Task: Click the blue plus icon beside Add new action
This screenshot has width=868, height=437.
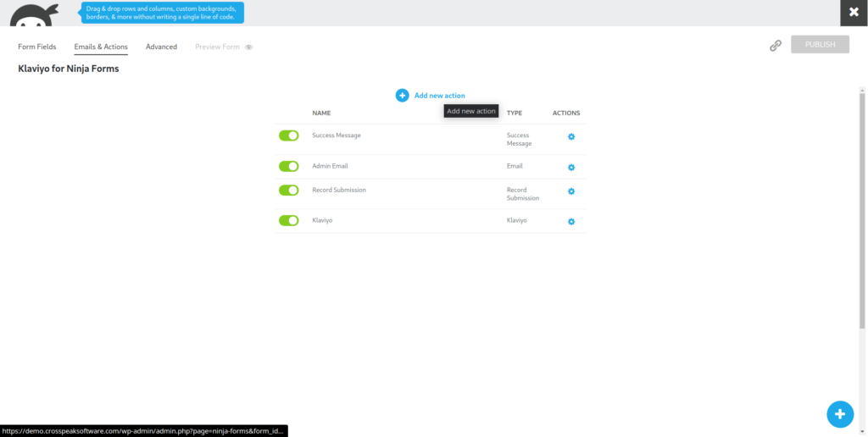Action: click(x=402, y=96)
